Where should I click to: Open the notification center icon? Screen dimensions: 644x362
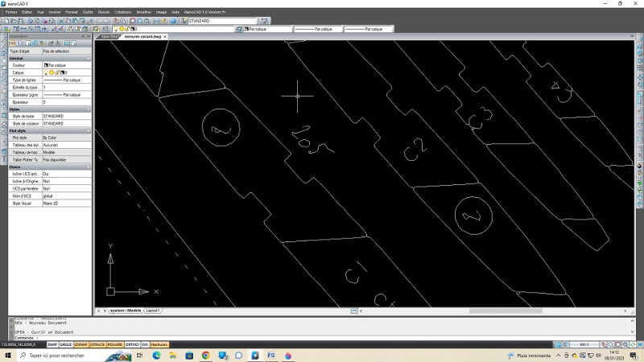(x=634, y=356)
